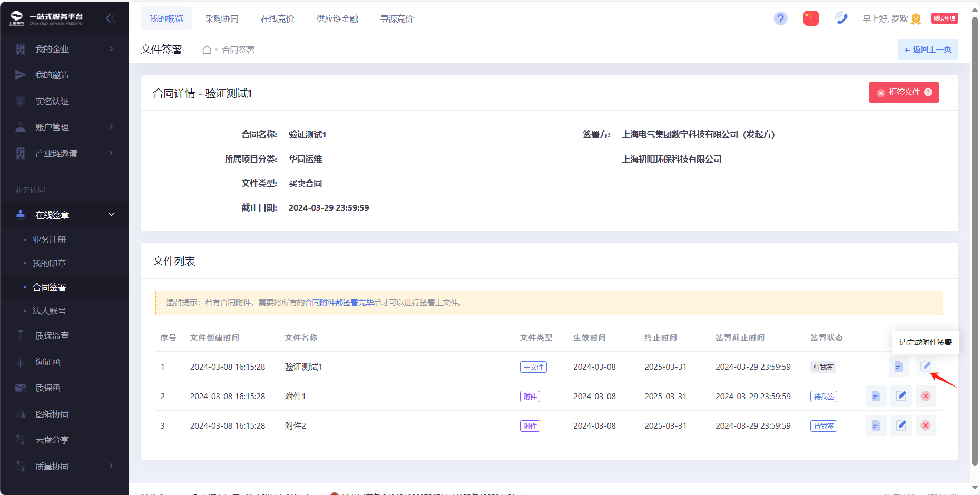The height and width of the screenshot is (495, 980).
Task: Switch to the 采购协同 tab
Action: click(x=222, y=18)
